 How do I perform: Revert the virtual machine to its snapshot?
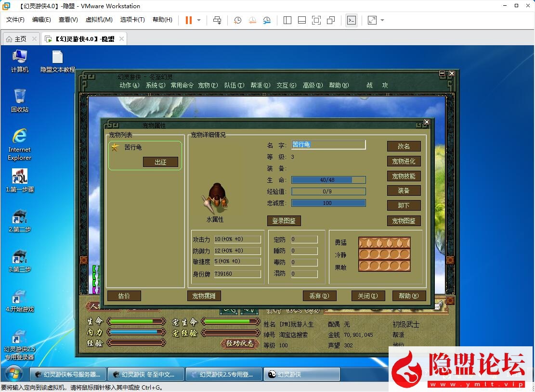click(x=252, y=20)
